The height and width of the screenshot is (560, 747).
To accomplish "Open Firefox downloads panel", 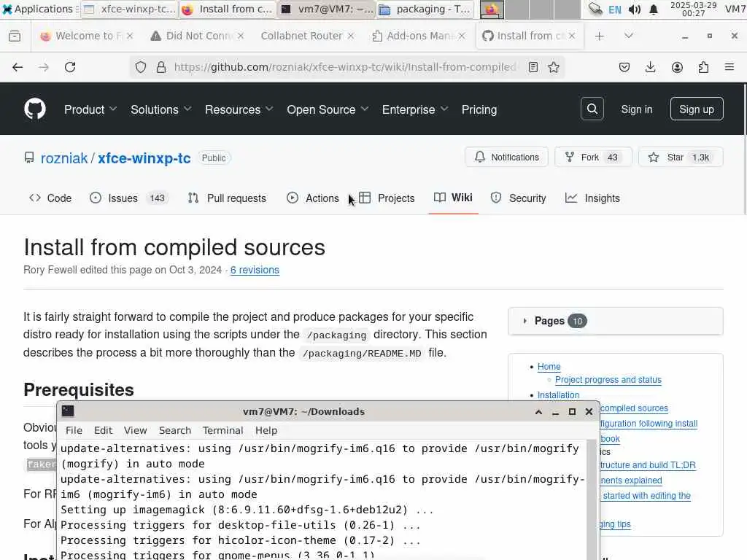I will tap(650, 67).
